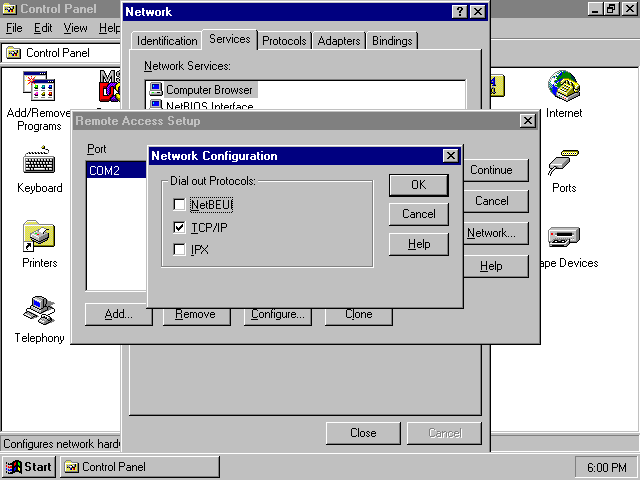Screen dimensions: 640x480
Task: Switch to the Adapters tab
Action: (339, 41)
